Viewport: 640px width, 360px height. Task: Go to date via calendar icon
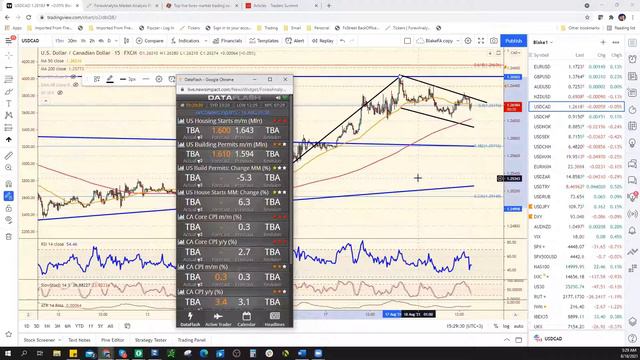point(127,326)
